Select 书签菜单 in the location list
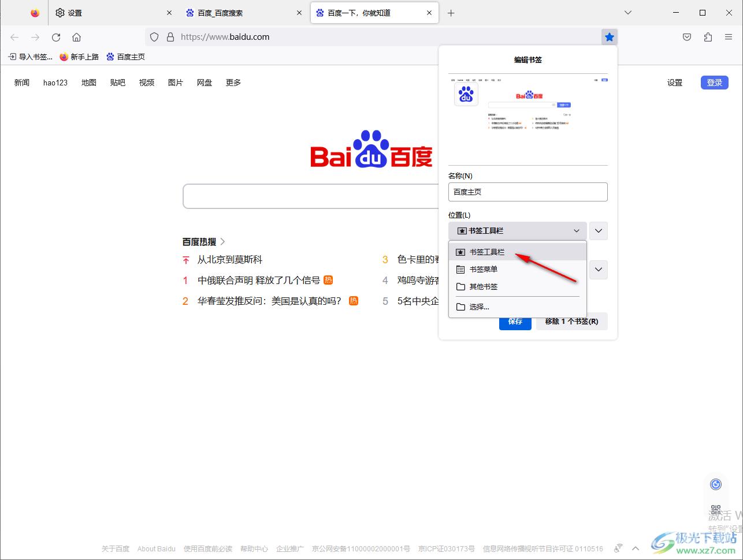This screenshot has width=743, height=560. coord(518,270)
